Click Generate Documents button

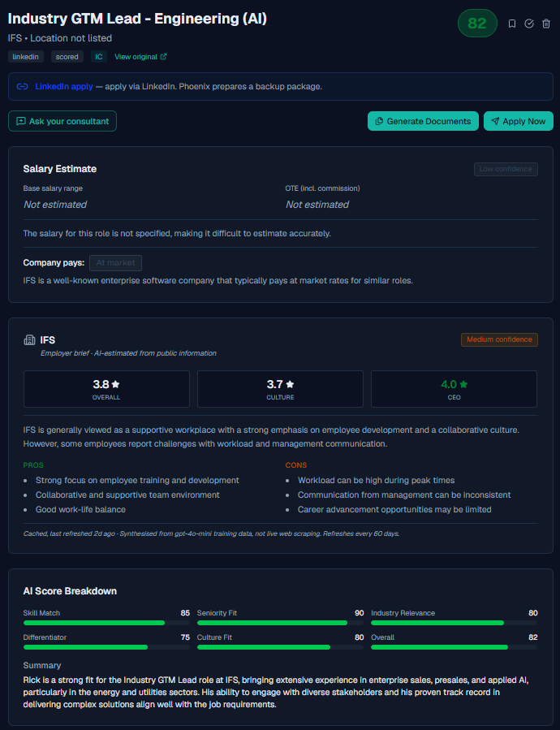pyautogui.click(x=423, y=121)
